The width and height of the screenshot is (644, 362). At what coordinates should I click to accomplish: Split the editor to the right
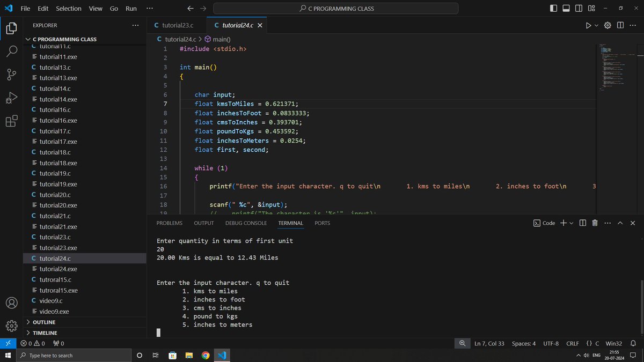tap(620, 25)
